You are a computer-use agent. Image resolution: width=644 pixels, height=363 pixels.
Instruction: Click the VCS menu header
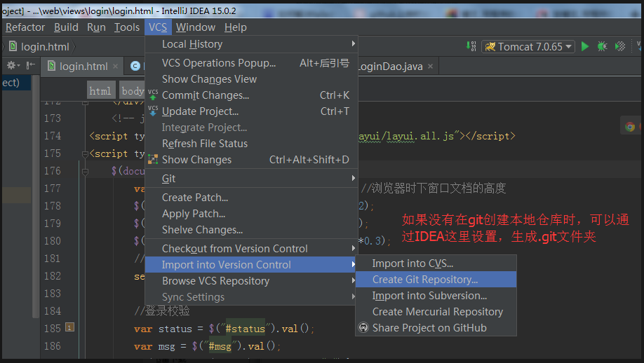tap(158, 27)
